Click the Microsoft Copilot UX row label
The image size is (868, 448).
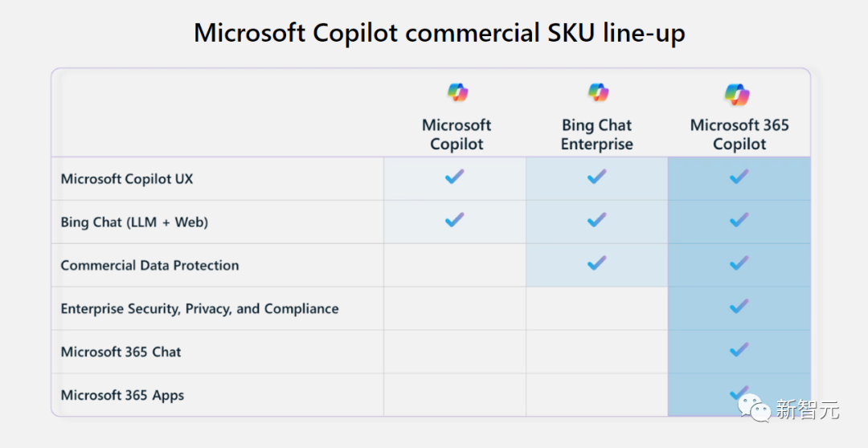pos(127,179)
